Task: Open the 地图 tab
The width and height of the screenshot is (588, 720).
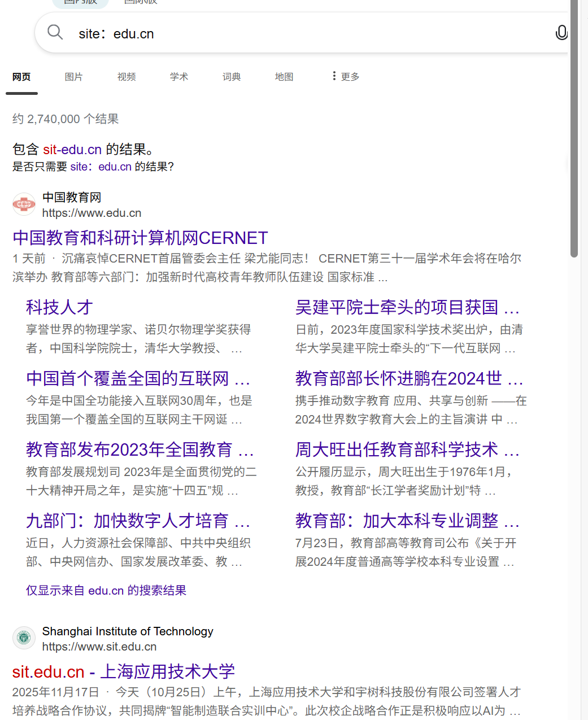Action: [x=284, y=77]
